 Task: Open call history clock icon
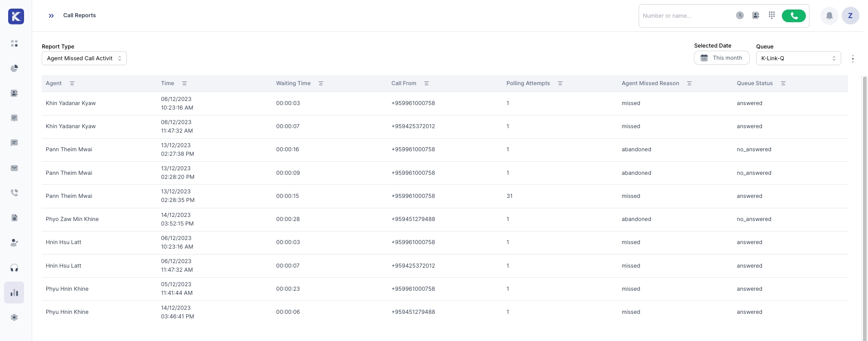click(740, 15)
